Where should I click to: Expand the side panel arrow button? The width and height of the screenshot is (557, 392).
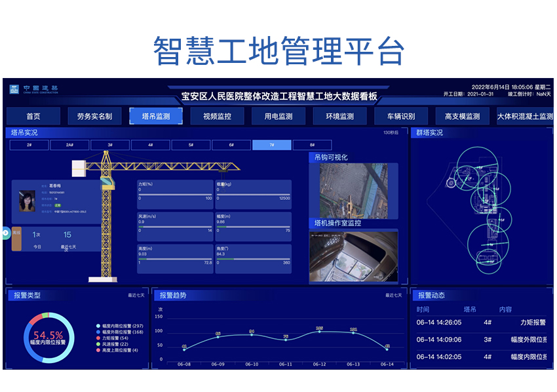pyautogui.click(x=5, y=233)
